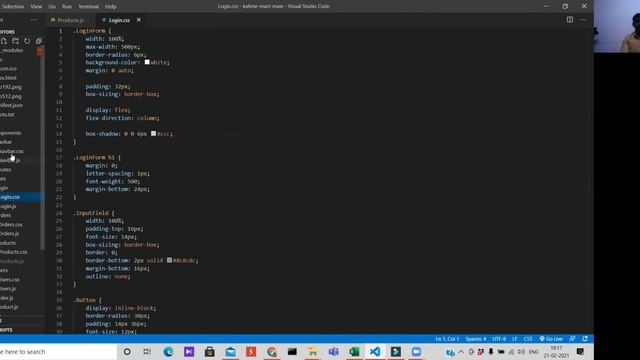Click the Spaces: 4 indentation status item
The width and height of the screenshot is (640, 360).
coord(476,339)
